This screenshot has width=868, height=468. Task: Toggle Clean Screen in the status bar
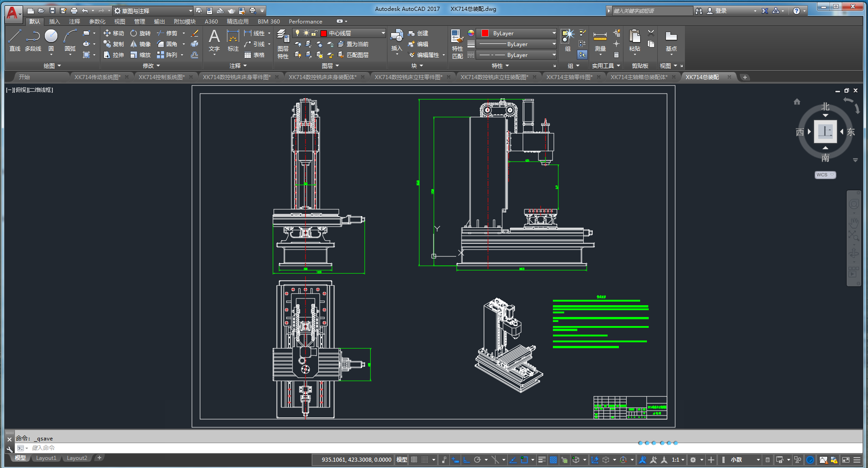846,460
